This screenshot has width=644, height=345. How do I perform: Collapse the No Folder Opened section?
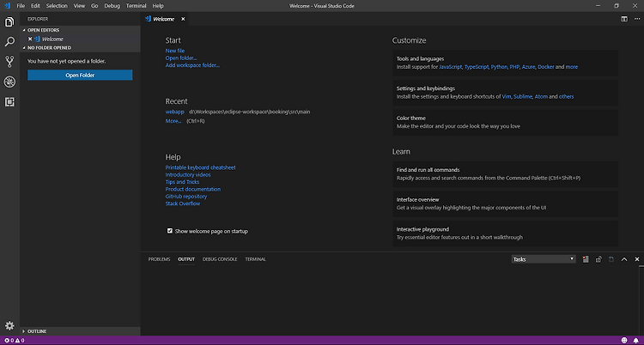[x=80, y=48]
